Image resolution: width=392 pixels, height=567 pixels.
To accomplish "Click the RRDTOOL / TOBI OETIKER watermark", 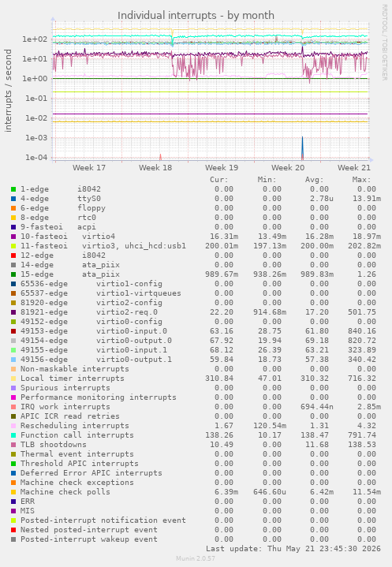I will (x=384, y=43).
